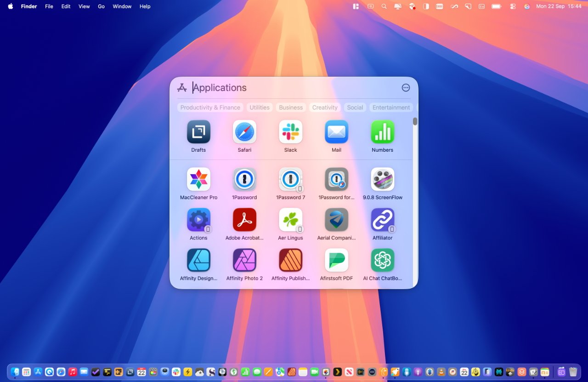Open the Drafts app

(198, 132)
